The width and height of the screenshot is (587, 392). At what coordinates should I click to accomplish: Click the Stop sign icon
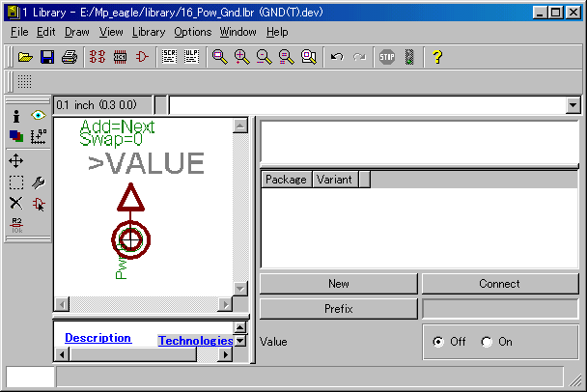tap(386, 57)
